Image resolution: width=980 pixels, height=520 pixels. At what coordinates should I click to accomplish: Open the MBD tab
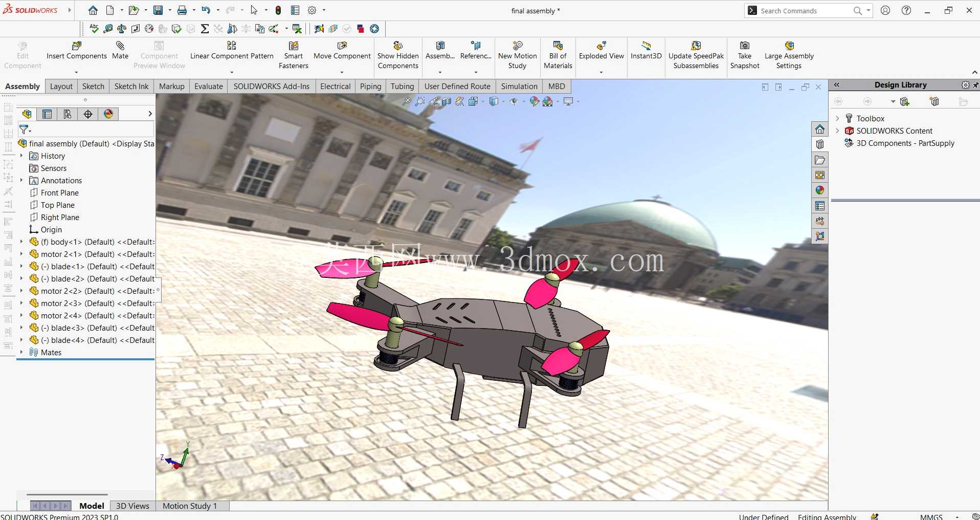coord(556,86)
